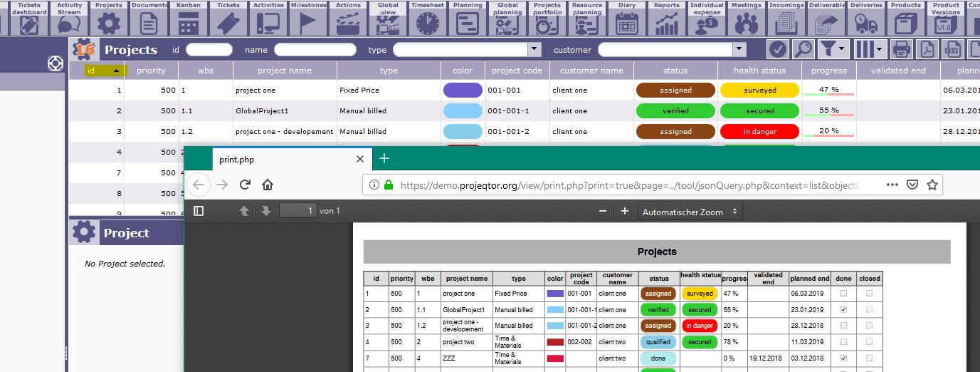The width and height of the screenshot is (980, 372).
Task: Toggle done checkbox for ZZZ row
Action: [x=843, y=358]
